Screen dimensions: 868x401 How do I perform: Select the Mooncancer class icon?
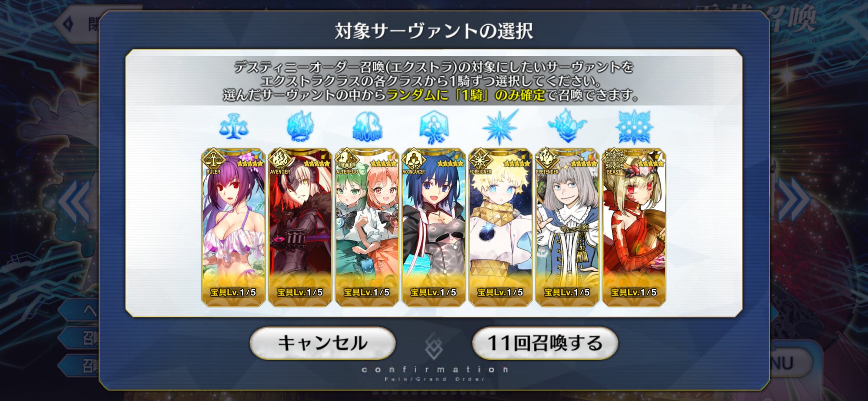click(434, 127)
